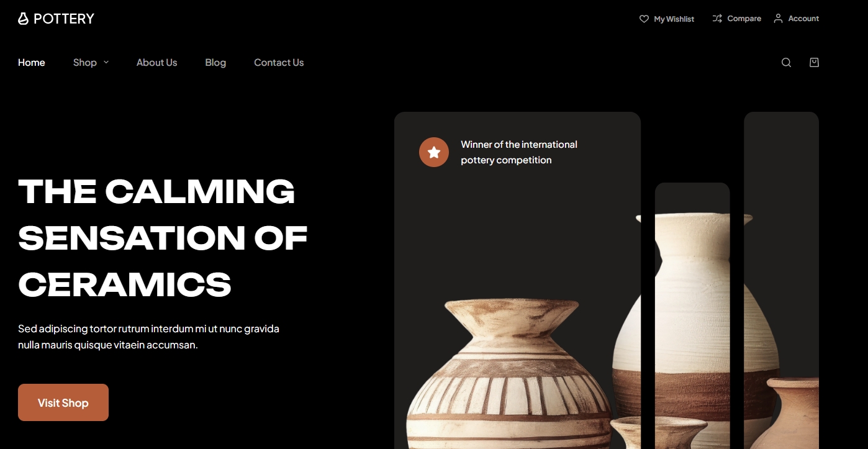Open the Compare link text
This screenshot has width=868, height=449.
click(744, 19)
